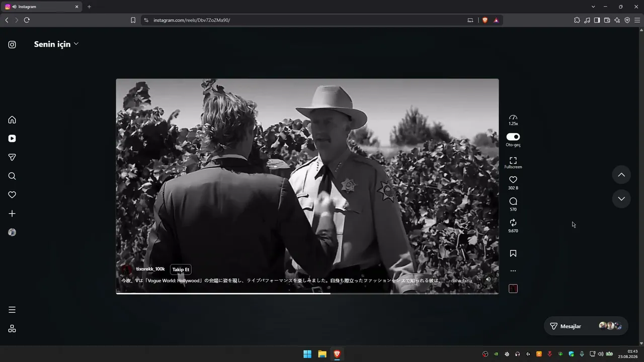Viewport: 644px width, 362px height.
Task: Open the reel's audio track thumbnail
Action: click(x=513, y=289)
